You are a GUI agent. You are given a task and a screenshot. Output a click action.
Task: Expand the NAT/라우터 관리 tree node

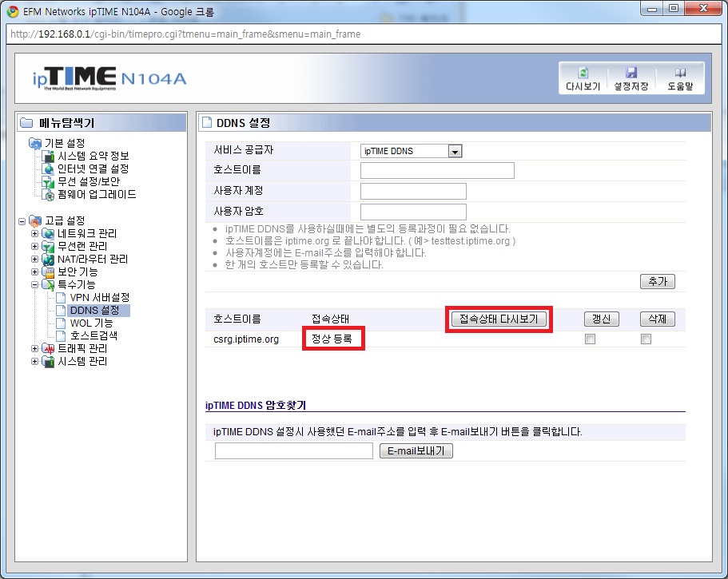(x=35, y=259)
